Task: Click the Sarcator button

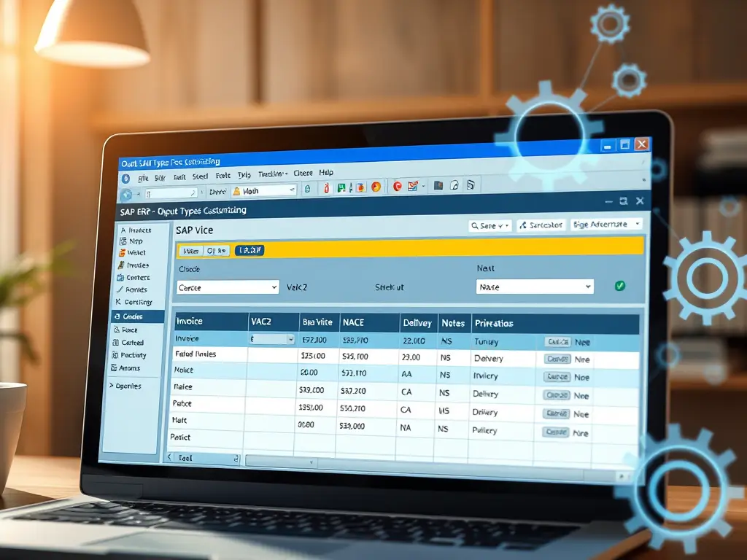Action: [541, 225]
